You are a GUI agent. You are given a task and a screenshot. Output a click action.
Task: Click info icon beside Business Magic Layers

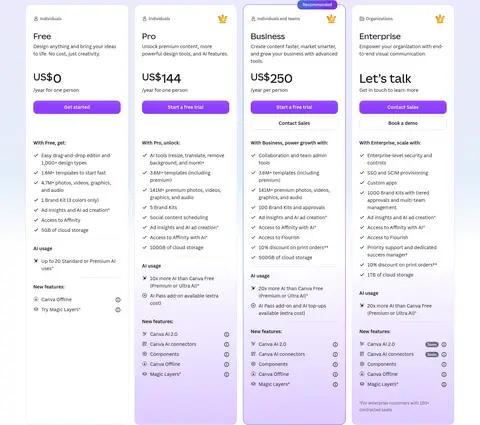click(x=335, y=384)
